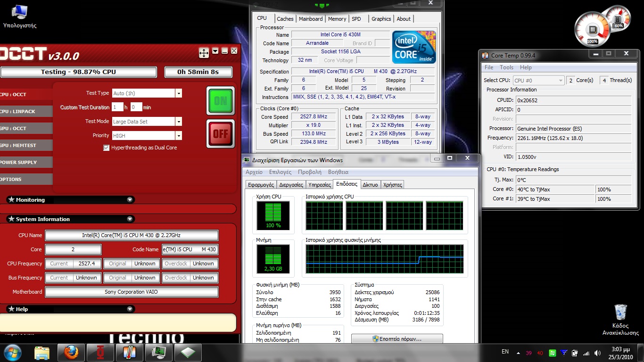
Task: Switch to Task Manager via its taskbar icon
Action: coord(159,352)
